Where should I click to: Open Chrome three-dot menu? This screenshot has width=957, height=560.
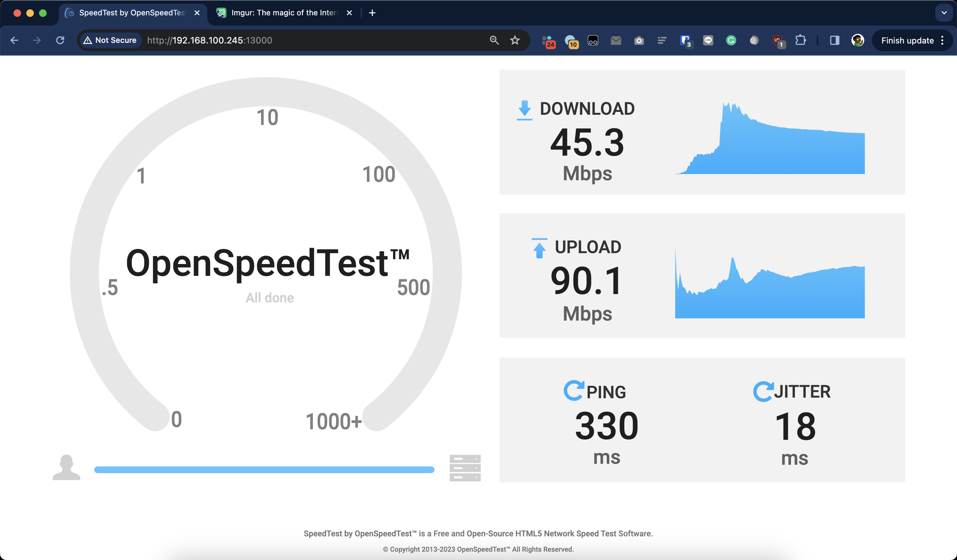[x=943, y=40]
